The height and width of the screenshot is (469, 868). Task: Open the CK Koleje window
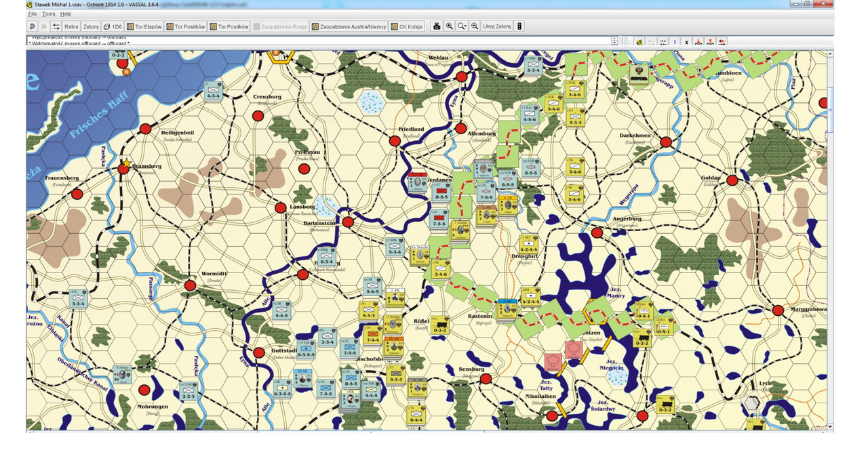(x=407, y=26)
